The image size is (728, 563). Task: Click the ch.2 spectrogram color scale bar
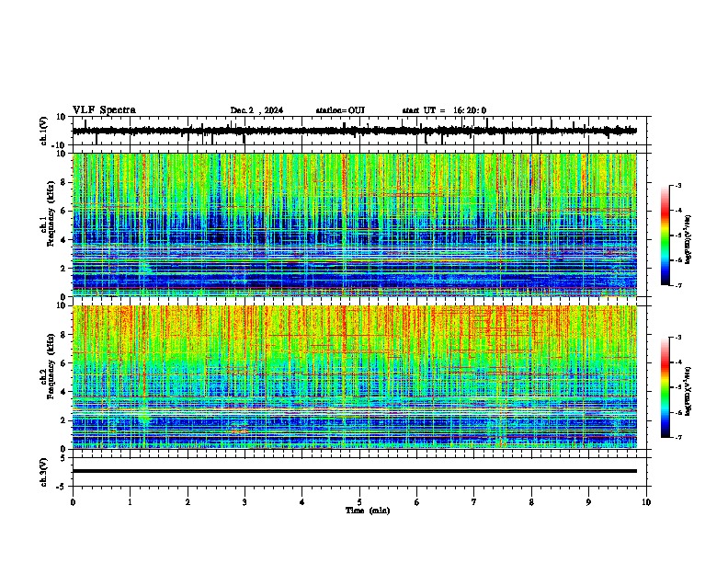pyautogui.click(x=665, y=387)
